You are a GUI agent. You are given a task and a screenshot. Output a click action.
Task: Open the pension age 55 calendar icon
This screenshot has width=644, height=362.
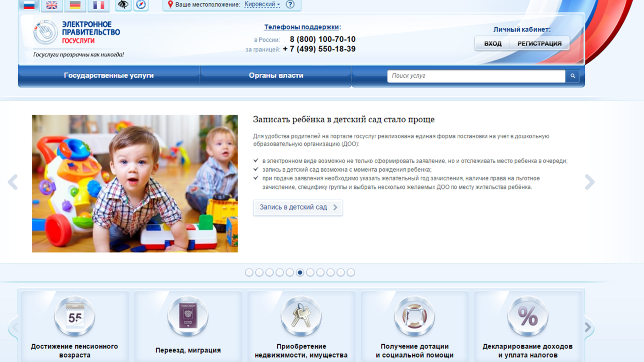pyautogui.click(x=75, y=317)
